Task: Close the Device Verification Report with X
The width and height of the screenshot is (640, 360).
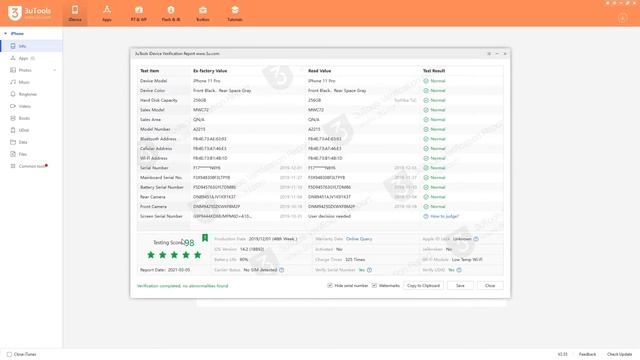Action: 505,53
